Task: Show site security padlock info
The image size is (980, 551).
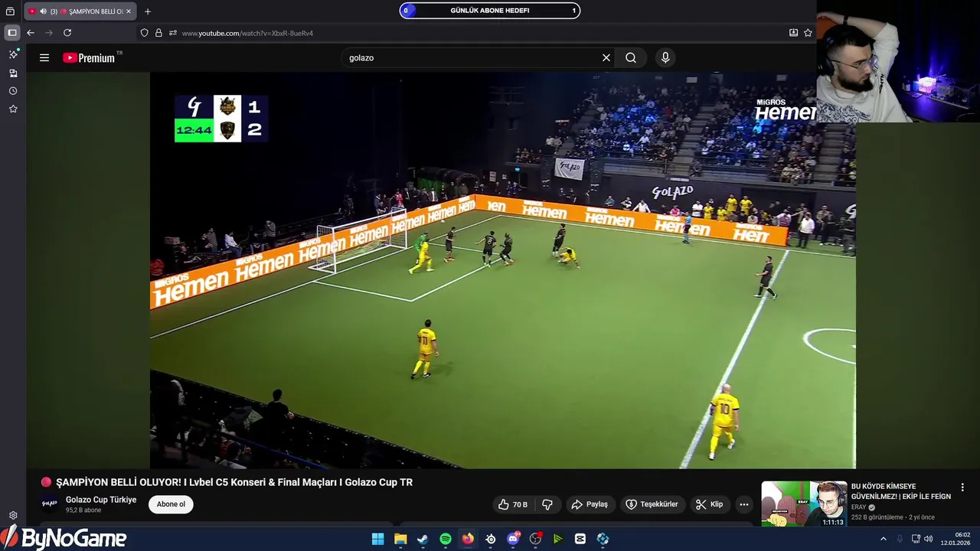Action: pyautogui.click(x=158, y=33)
